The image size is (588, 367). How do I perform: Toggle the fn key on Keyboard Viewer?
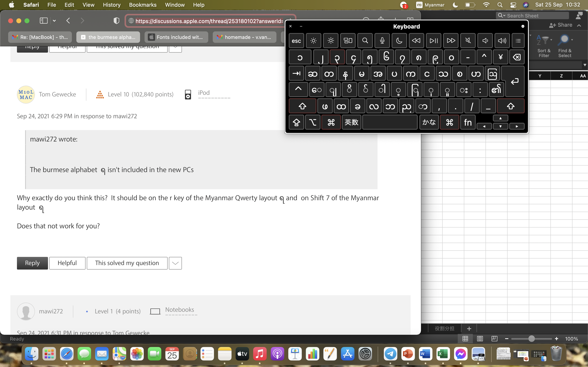coord(468,122)
